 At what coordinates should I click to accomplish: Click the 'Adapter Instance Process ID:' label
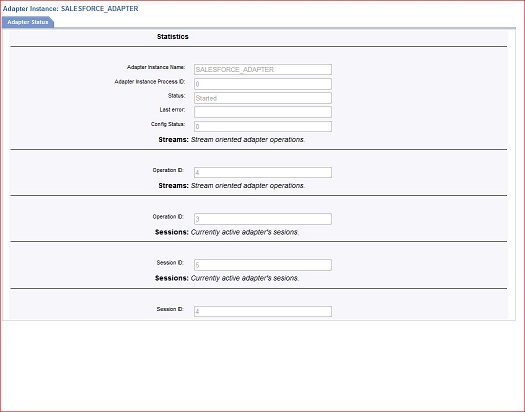[150, 82]
